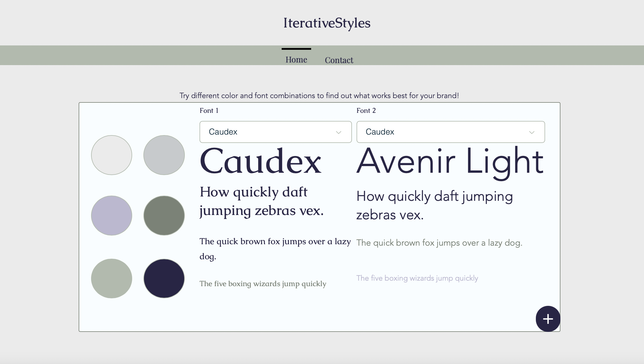Click the Font 1 chevron arrow

point(338,133)
